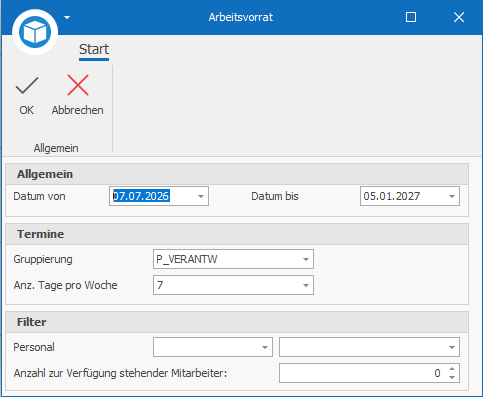Click the Arbeitsvorrat window title
Image resolution: width=483 pixels, height=397 pixels.
[x=241, y=17]
